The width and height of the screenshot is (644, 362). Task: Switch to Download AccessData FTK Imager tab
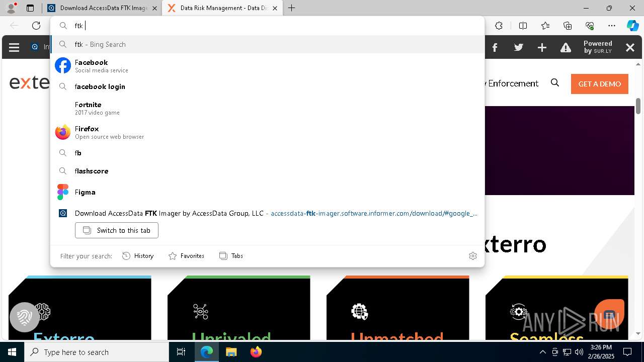(103, 8)
